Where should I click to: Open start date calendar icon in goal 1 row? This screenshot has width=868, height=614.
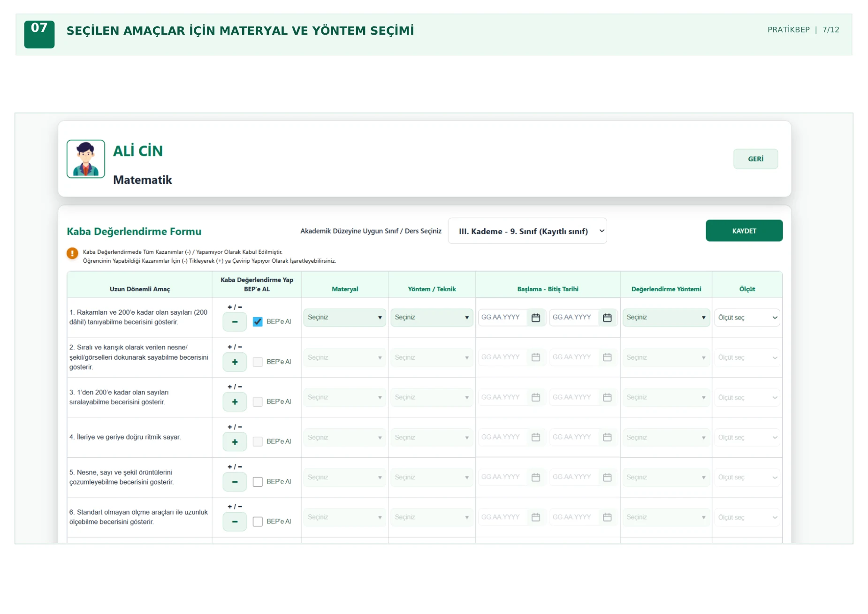(536, 318)
